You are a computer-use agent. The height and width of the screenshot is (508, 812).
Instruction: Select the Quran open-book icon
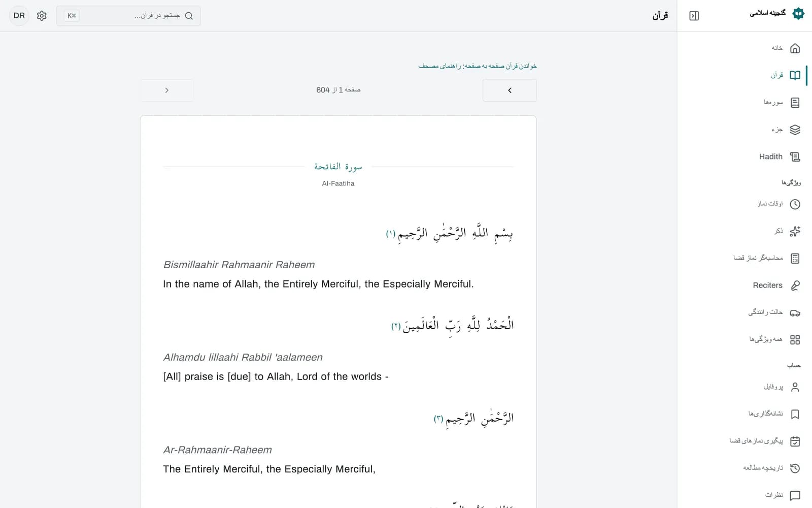click(x=795, y=75)
